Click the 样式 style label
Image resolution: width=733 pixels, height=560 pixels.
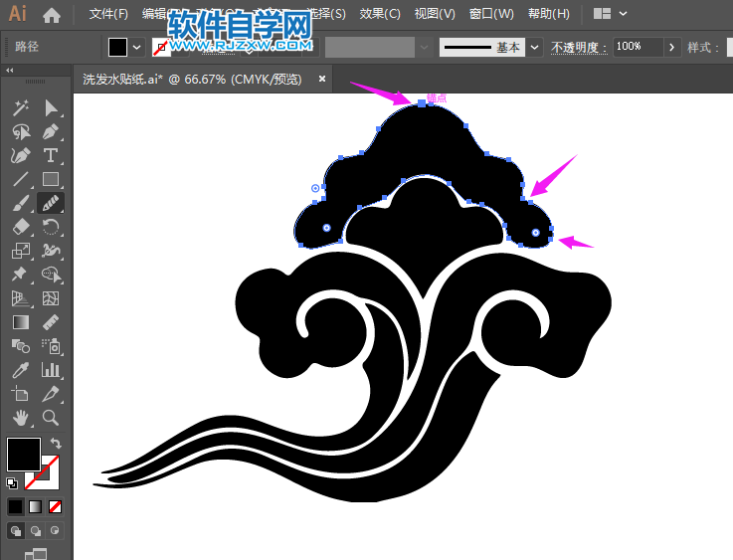pyautogui.click(x=702, y=47)
